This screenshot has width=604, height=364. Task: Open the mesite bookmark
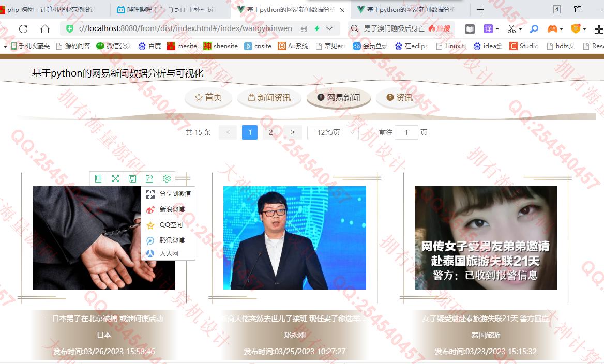pyautogui.click(x=182, y=46)
